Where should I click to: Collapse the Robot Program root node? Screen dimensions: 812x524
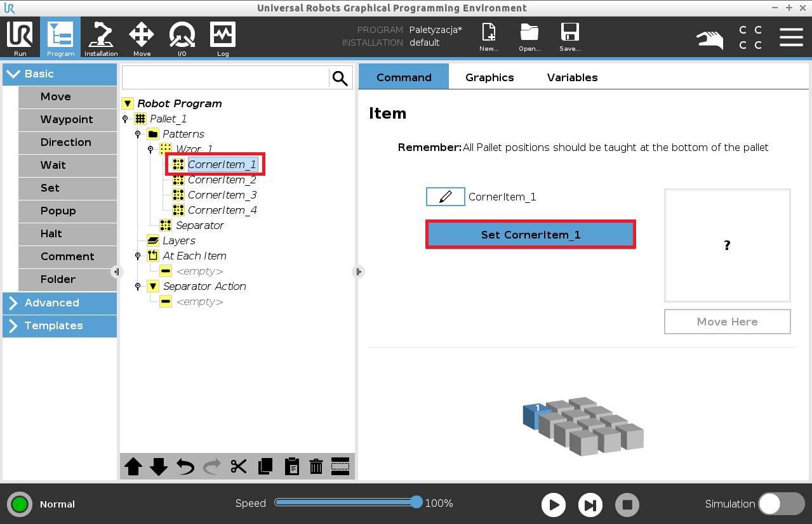128,103
